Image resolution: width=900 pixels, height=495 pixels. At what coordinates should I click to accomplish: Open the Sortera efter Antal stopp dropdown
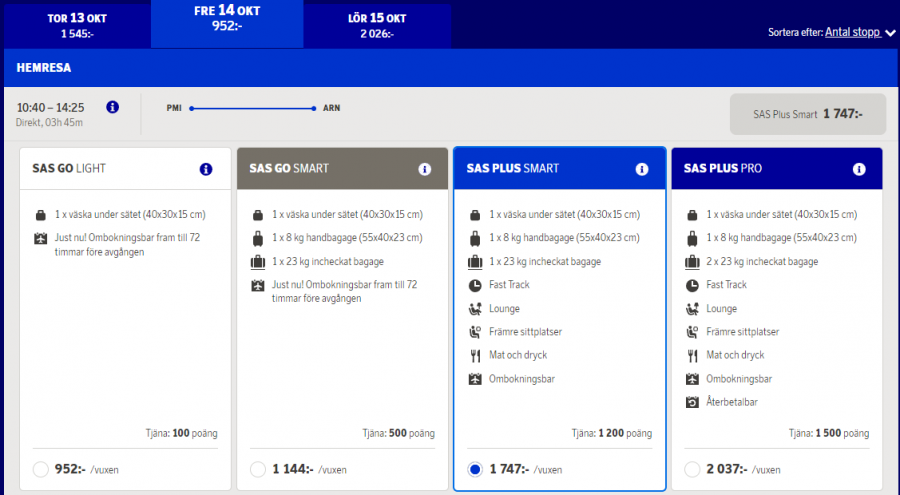pyautogui.click(x=852, y=32)
